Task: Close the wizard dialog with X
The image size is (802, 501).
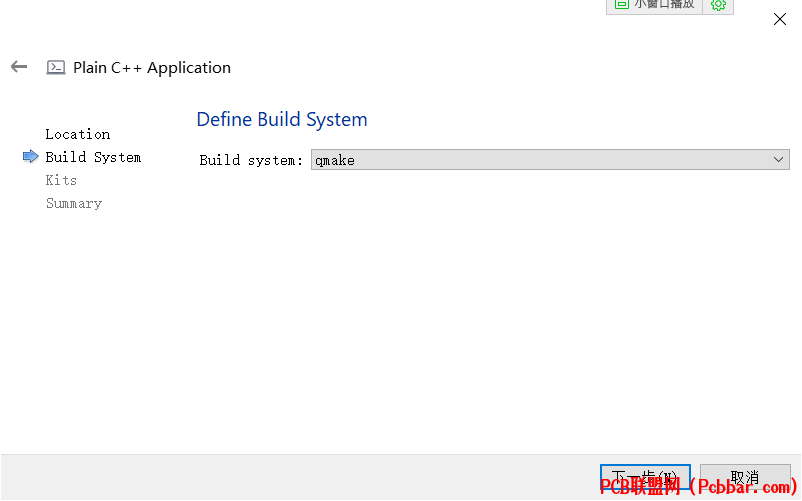Action: (779, 19)
